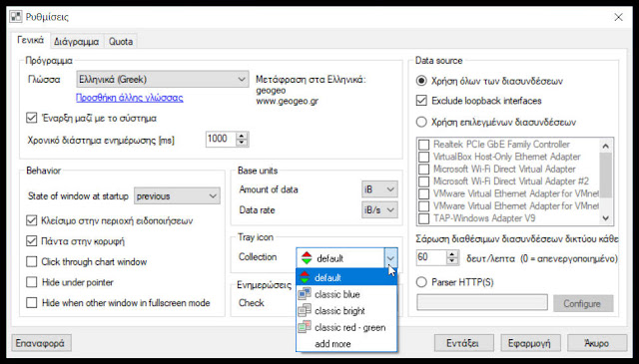Select the Parser HTTP(S) radio button
Image resolution: width=639 pixels, height=364 pixels.
[421, 282]
